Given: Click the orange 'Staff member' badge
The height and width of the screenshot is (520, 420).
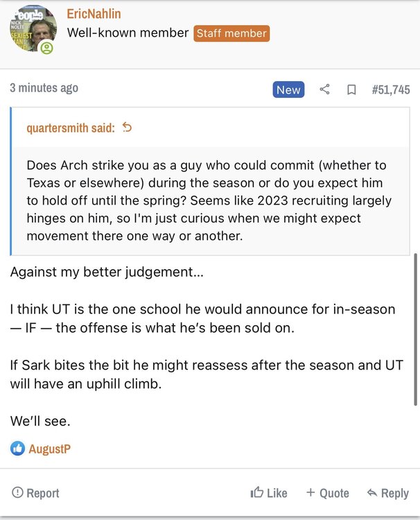Looking at the screenshot, I should pos(231,33).
